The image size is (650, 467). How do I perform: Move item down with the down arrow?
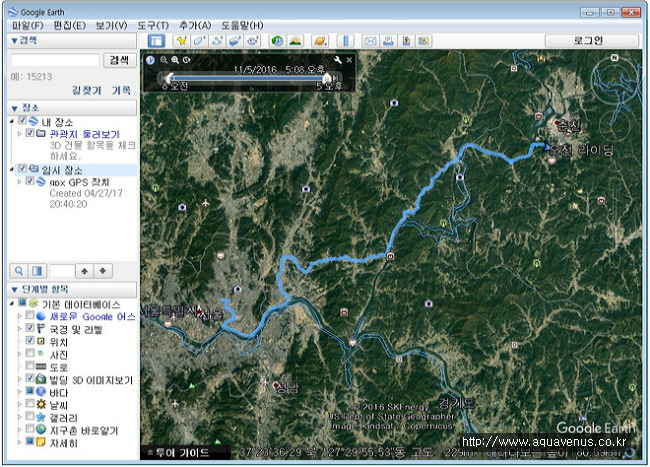click(x=103, y=271)
